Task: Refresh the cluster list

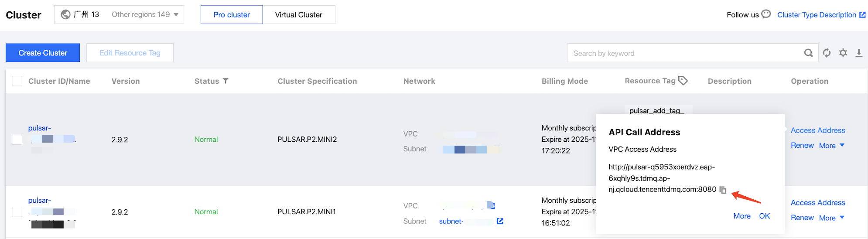Action: [827, 53]
